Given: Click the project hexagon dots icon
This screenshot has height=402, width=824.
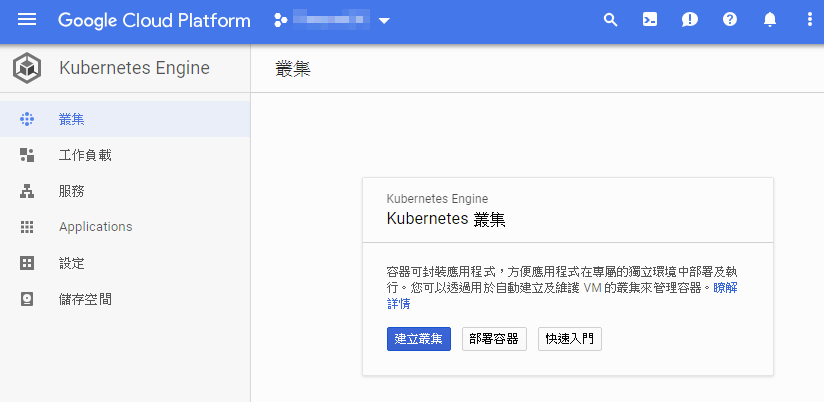Looking at the screenshot, I should point(281,20).
